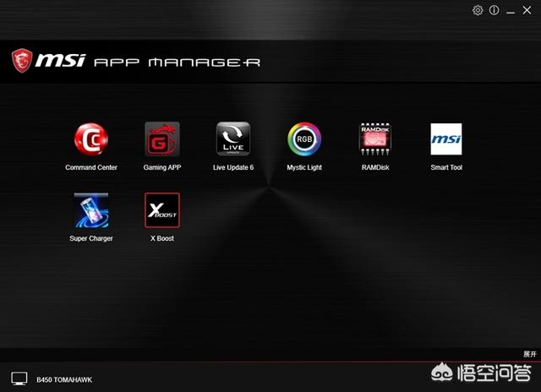
Task: Close the MSI App Manager window
Action: point(527,10)
